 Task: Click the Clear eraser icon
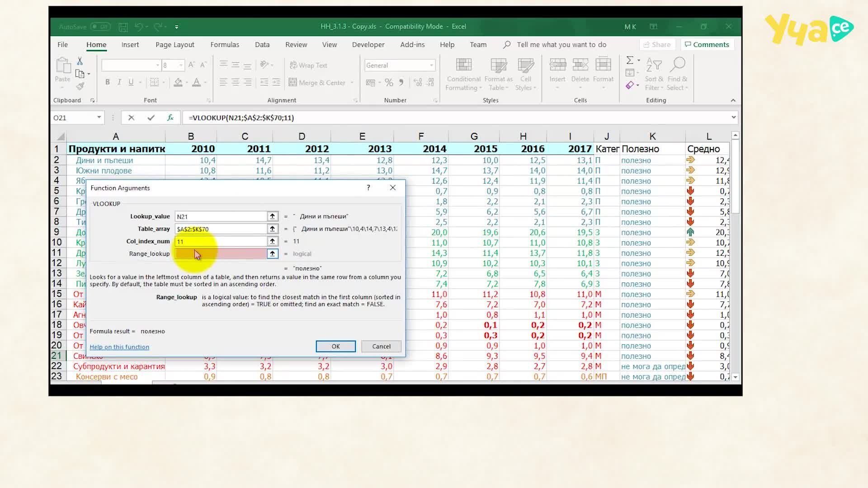[630, 85]
